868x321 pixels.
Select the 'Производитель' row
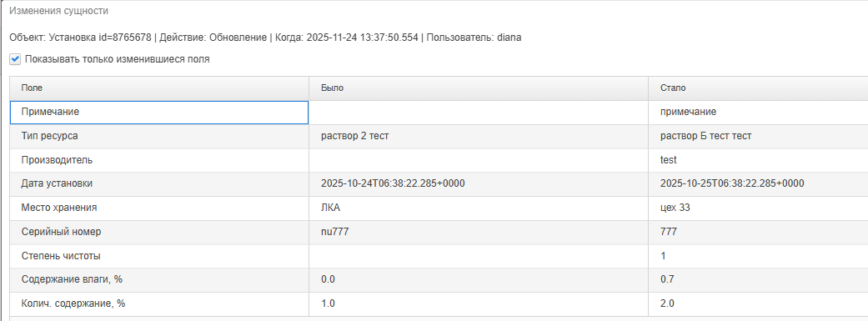(439, 160)
